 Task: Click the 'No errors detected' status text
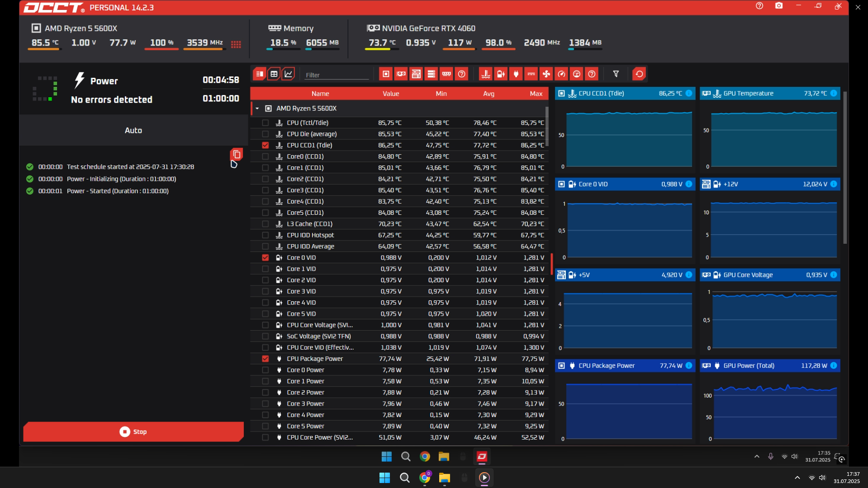click(x=112, y=99)
